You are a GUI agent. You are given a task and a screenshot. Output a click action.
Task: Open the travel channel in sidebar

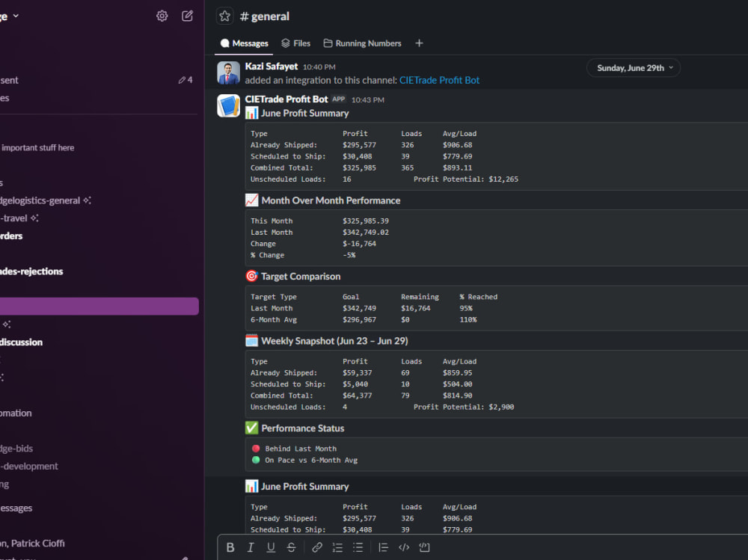[x=19, y=218]
